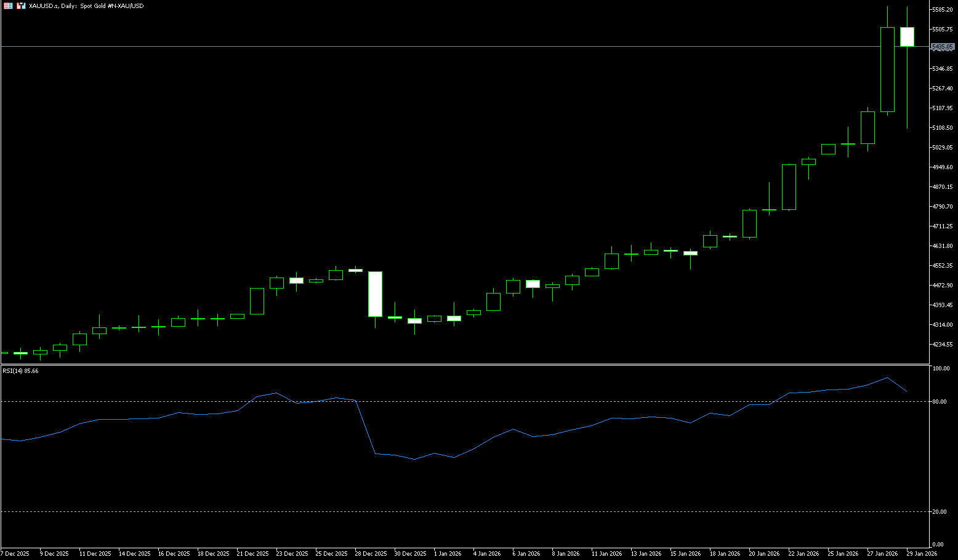
Task: Select the last white candle on 29 Jan 2026
Action: click(907, 36)
